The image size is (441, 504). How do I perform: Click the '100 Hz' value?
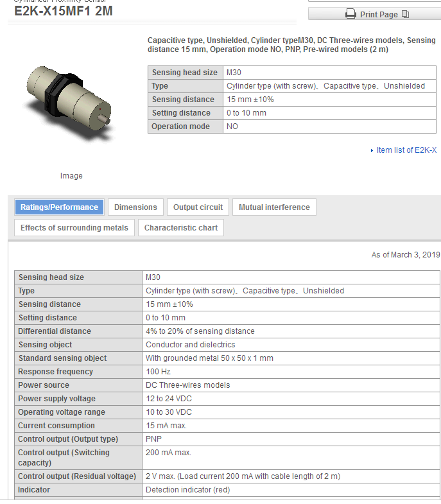tap(158, 372)
